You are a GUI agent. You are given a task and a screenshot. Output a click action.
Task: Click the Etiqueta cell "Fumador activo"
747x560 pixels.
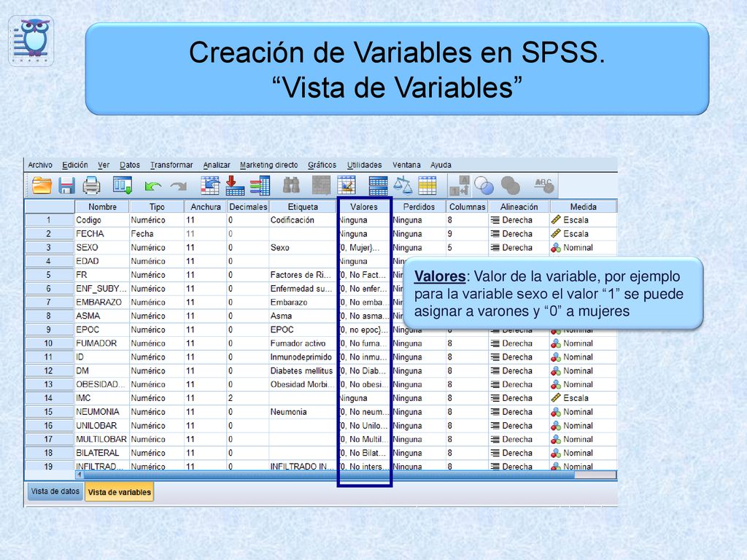point(303,343)
